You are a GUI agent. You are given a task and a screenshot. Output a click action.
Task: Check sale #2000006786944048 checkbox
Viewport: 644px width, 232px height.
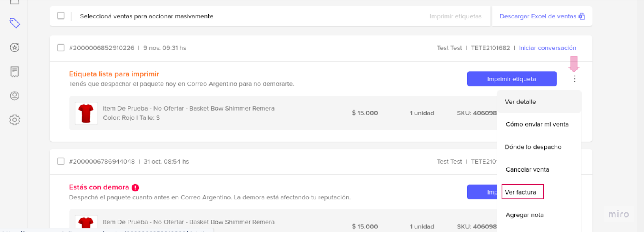coord(61,161)
